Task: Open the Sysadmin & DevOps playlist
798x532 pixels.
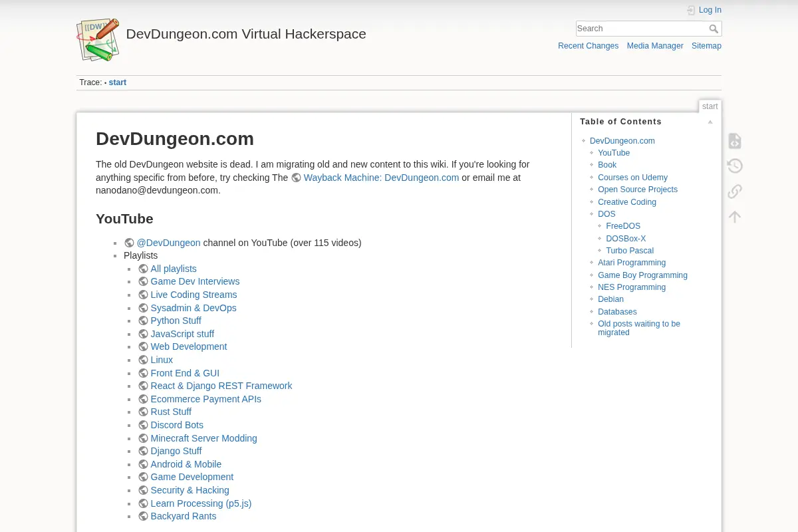Action: [x=194, y=308]
